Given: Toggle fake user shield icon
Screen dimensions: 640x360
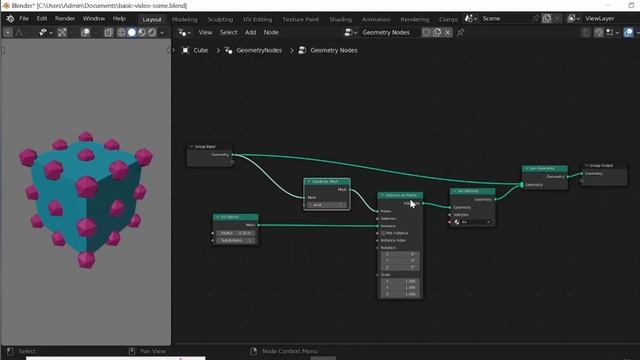Looking at the screenshot, I should pos(426,32).
